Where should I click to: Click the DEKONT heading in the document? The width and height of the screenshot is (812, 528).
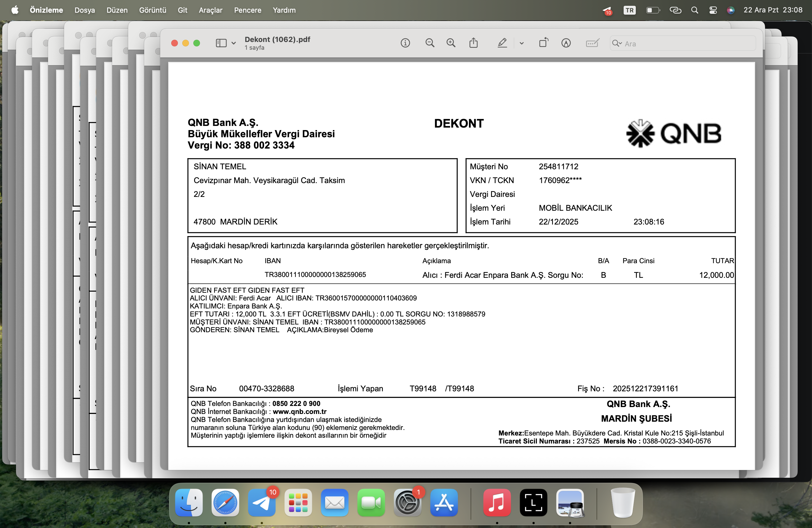pyautogui.click(x=459, y=123)
